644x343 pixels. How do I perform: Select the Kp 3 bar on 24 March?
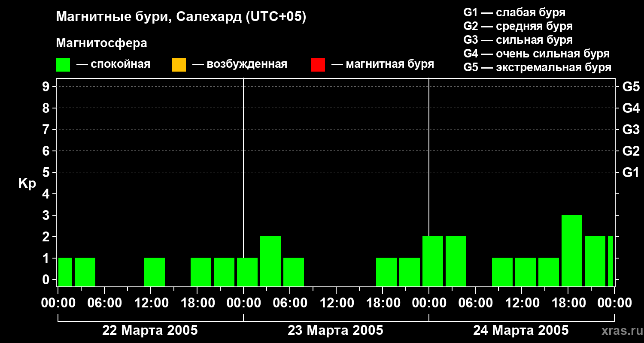coord(572,250)
